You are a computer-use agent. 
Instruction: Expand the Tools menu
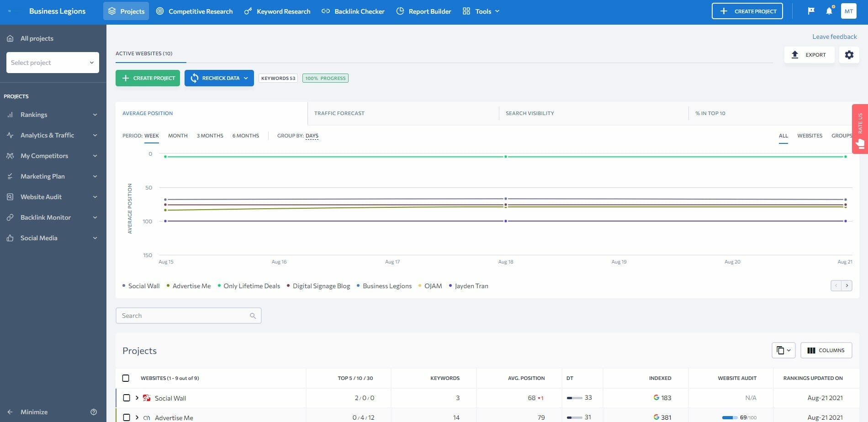pyautogui.click(x=481, y=11)
